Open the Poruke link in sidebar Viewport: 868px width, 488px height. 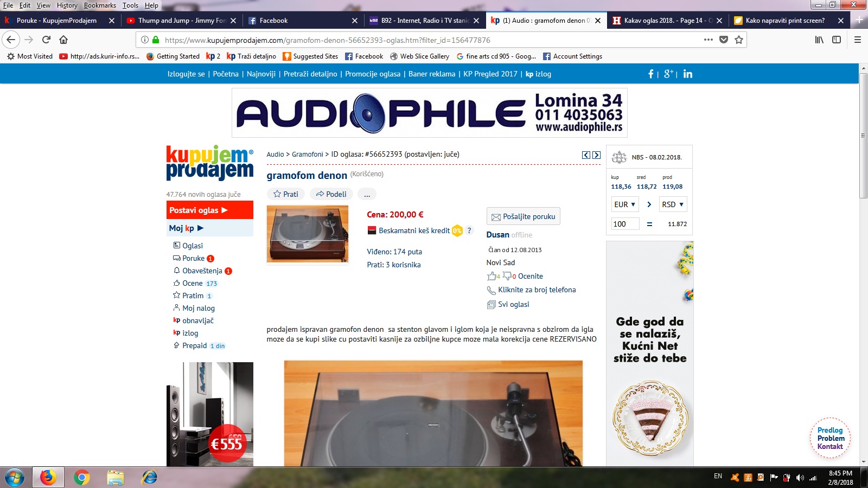(x=193, y=258)
